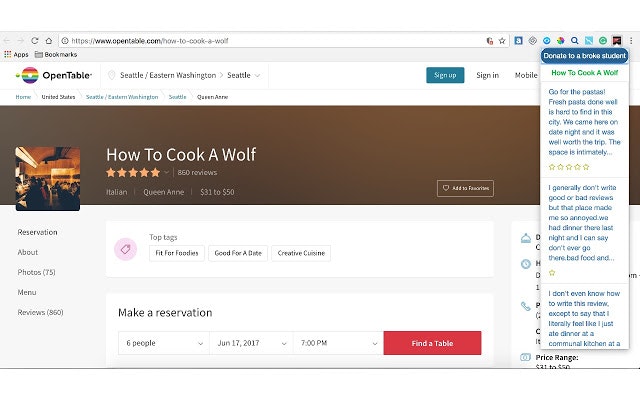Open the Reservation section in side nav
The image size is (640, 400).
37,232
